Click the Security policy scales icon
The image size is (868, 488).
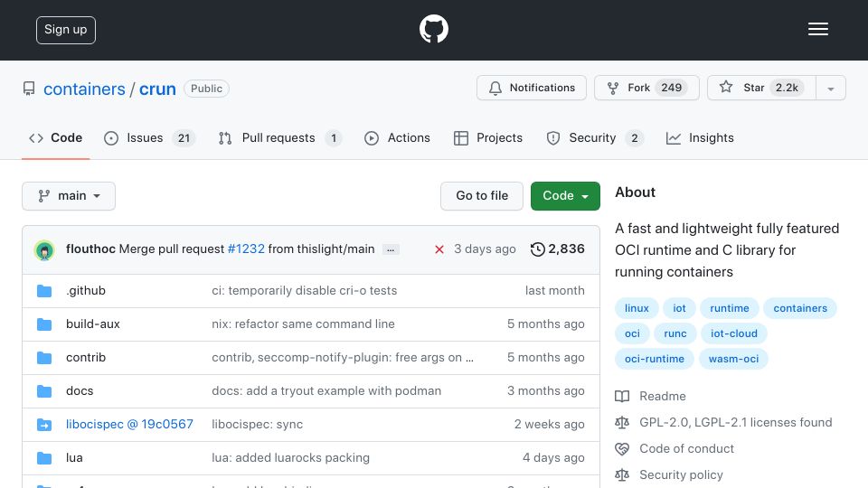(x=622, y=474)
